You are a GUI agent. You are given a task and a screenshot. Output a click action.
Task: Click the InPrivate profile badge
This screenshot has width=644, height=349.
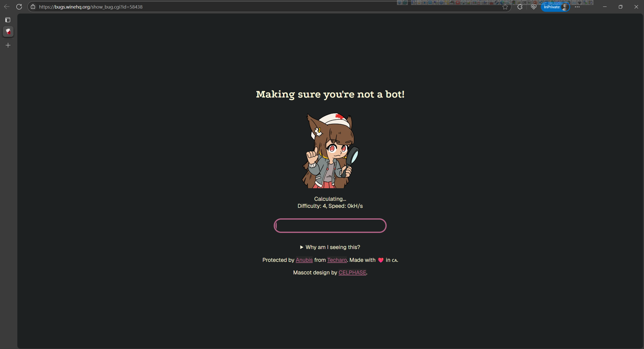pyautogui.click(x=555, y=7)
